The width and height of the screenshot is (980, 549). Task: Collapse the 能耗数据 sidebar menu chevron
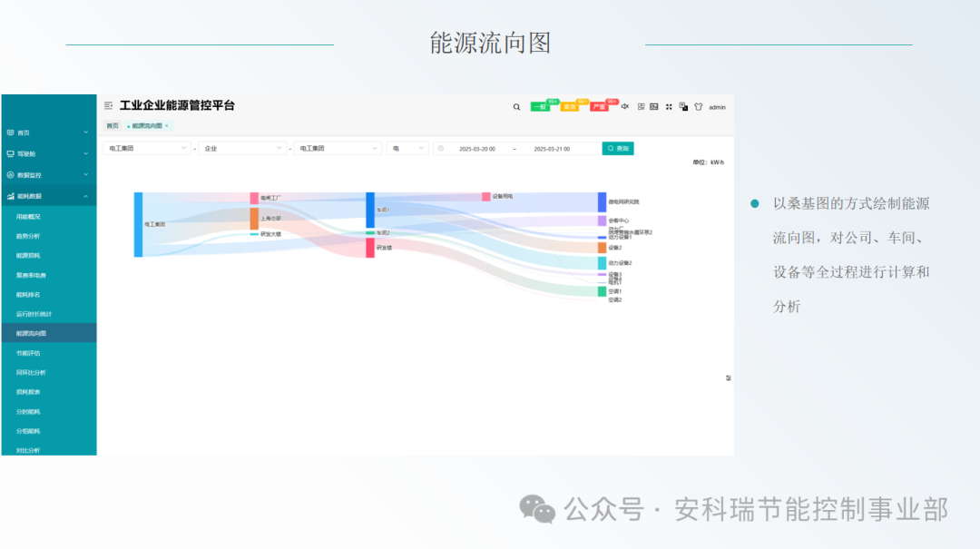pos(85,196)
